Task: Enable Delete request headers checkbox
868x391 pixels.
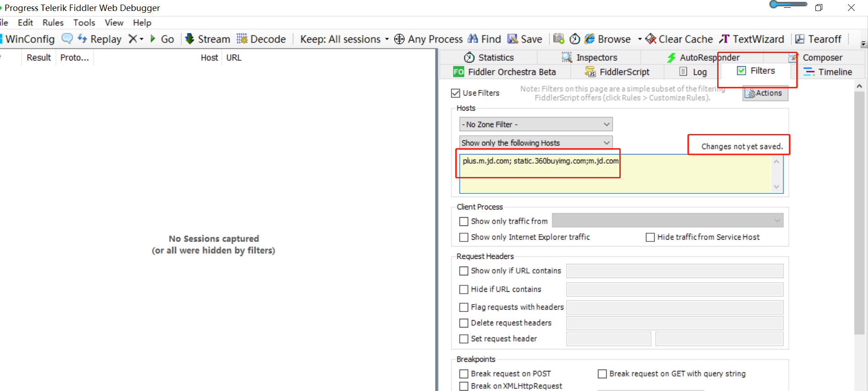Action: (463, 323)
